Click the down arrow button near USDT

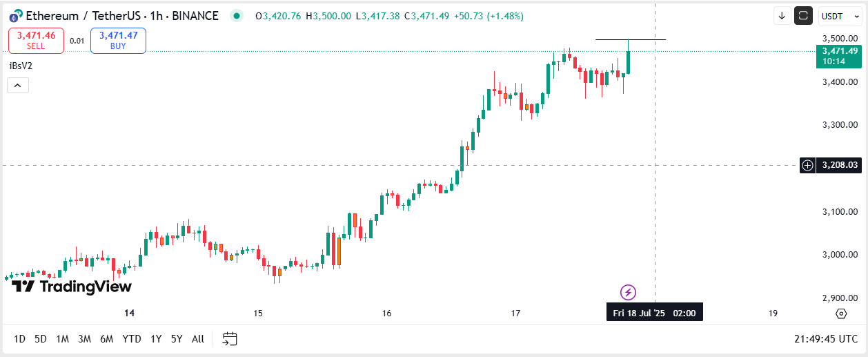pyautogui.click(x=782, y=16)
